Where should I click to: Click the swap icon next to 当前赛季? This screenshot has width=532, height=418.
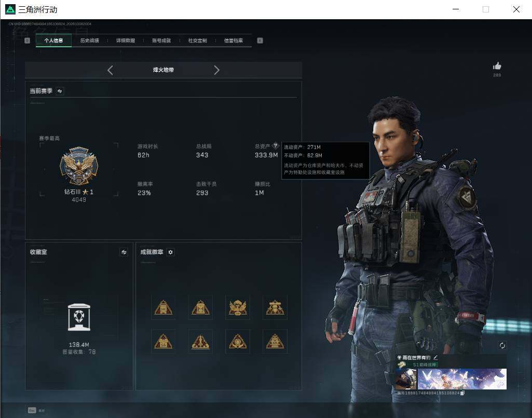[x=60, y=91]
